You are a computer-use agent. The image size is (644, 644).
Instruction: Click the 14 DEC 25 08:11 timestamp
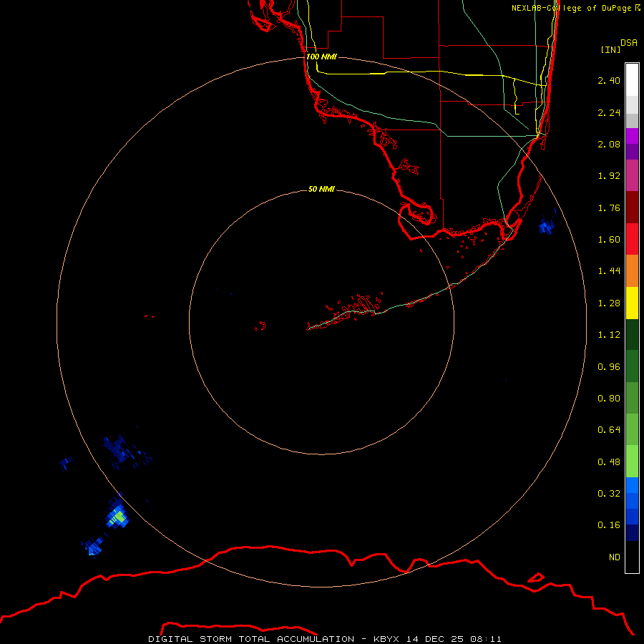coord(454,639)
